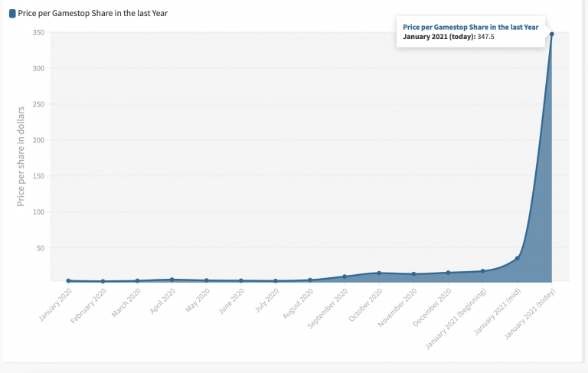Click the x-axis label 'December 2020'
The height and width of the screenshot is (373, 588).
pyautogui.click(x=432, y=308)
